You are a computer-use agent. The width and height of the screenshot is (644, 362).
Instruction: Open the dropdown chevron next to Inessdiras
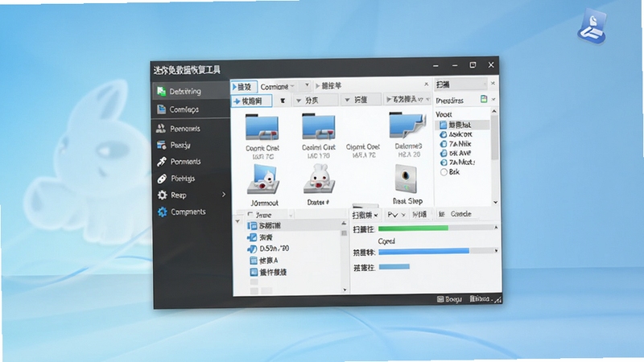pos(493,99)
